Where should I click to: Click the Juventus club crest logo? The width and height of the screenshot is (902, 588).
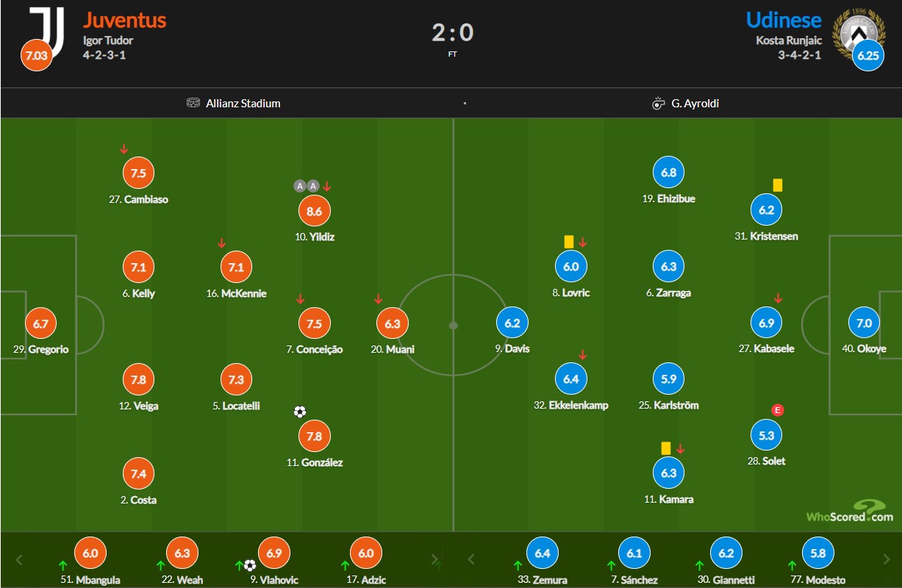pos(46,29)
